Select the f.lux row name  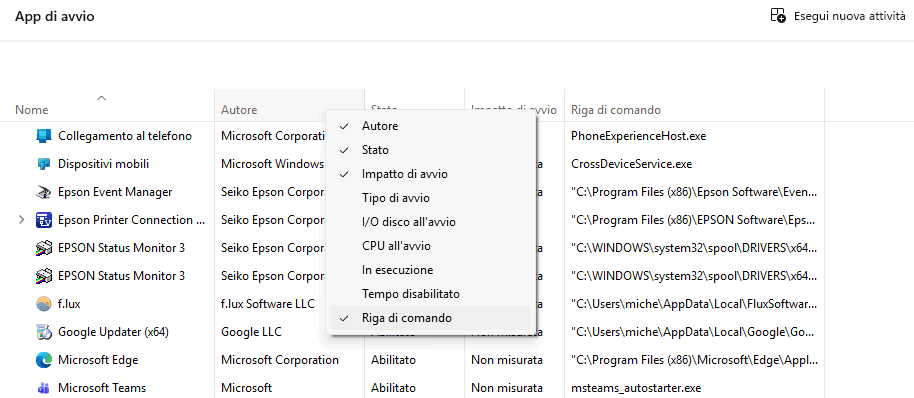pyautogui.click(x=69, y=304)
